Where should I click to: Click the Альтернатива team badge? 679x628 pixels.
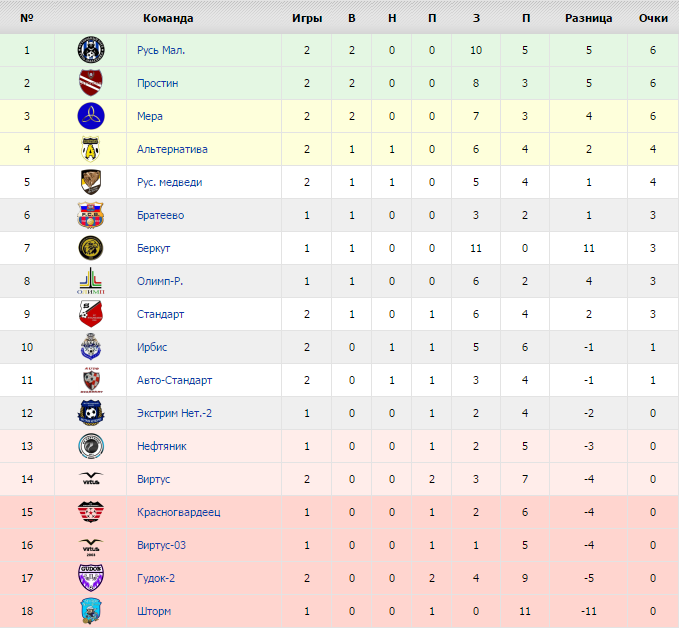91,149
